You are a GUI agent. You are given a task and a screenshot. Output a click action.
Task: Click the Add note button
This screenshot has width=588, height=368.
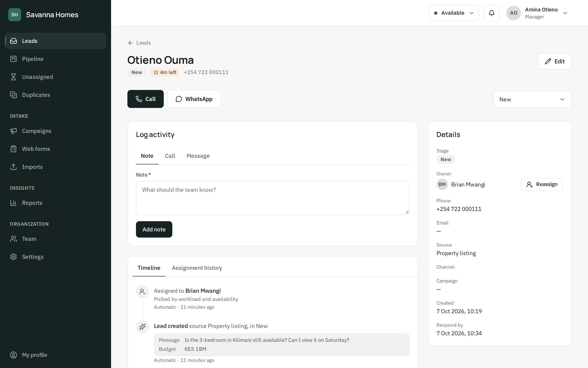coord(154,229)
